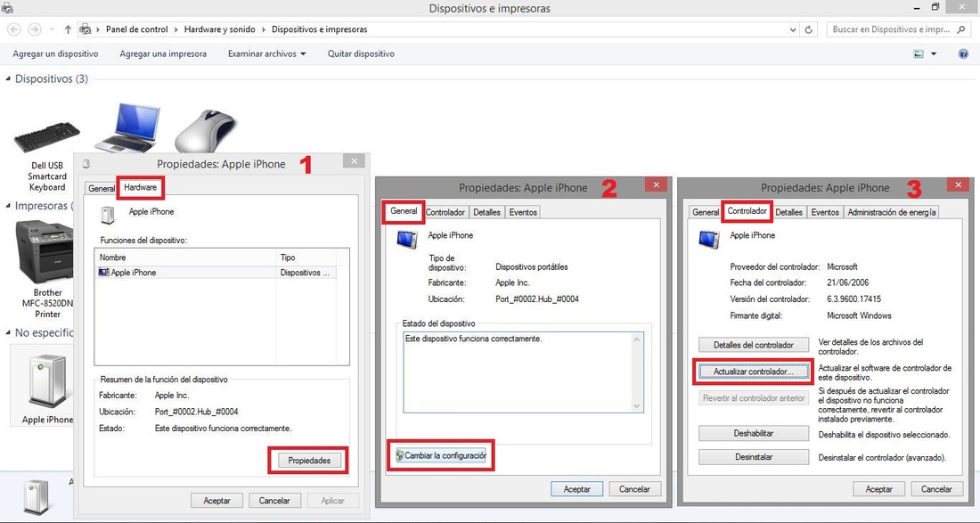Viewport: 980px width, 523px height.
Task: Select Apple iPhone row in device functions list
Action: coord(216,273)
